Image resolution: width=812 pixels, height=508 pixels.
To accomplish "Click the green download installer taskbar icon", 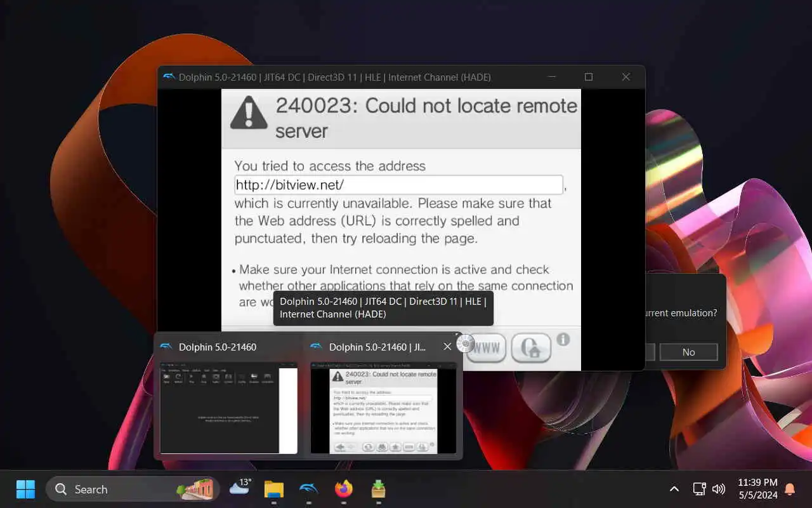I will tap(378, 489).
